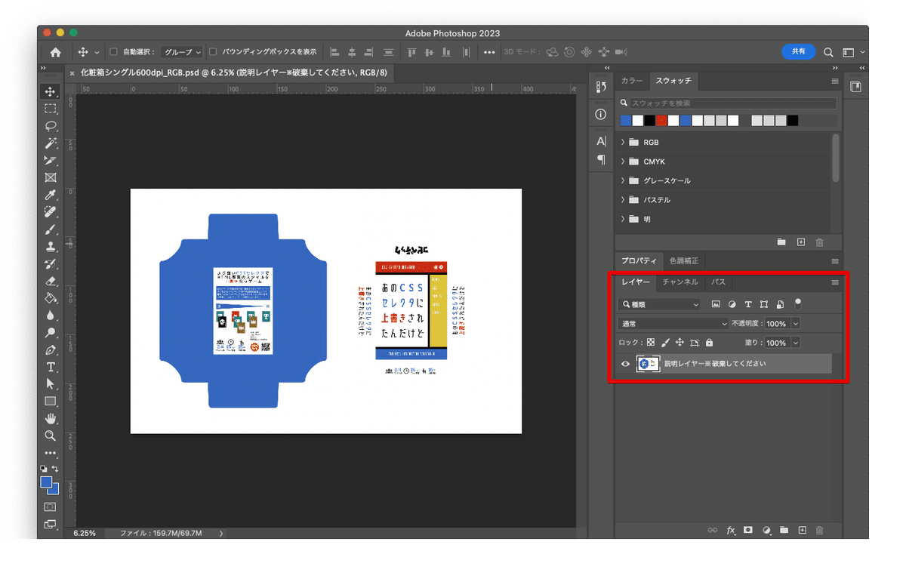Swap foreground and background colors
Screen dimensions: 906x588
pos(55,469)
